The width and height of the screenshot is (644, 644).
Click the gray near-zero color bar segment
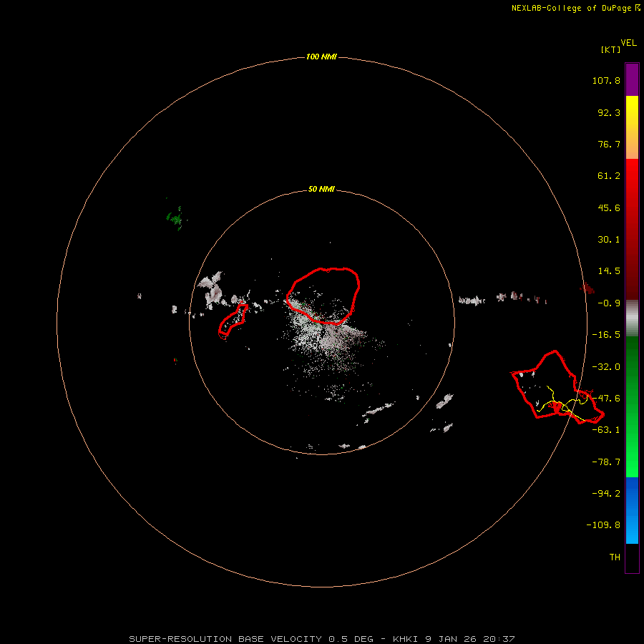632,318
